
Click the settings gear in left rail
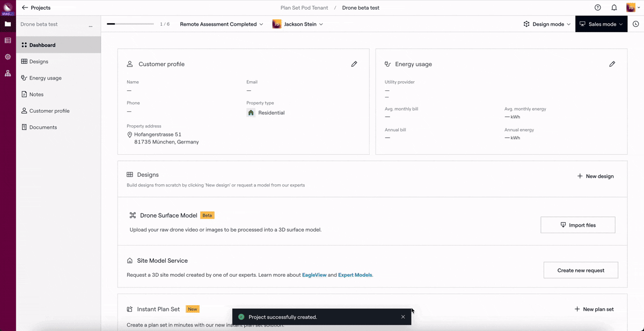pyautogui.click(x=8, y=57)
